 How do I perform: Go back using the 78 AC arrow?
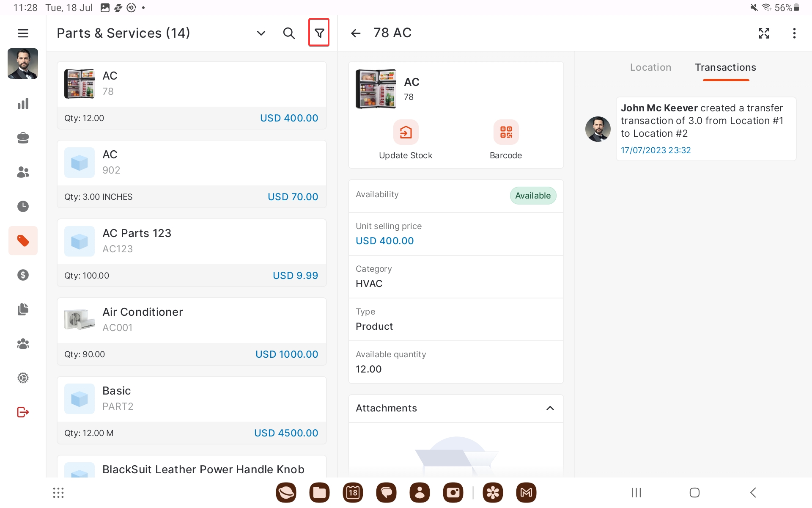356,33
